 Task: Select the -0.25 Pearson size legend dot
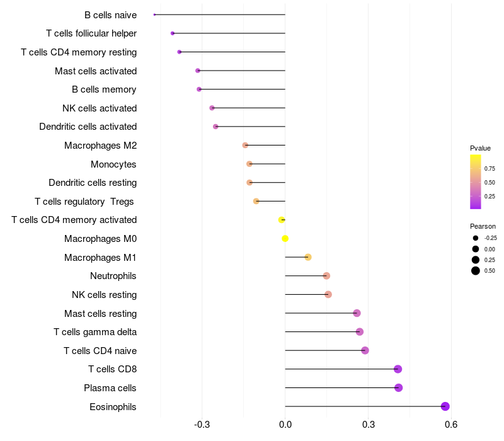click(476, 238)
